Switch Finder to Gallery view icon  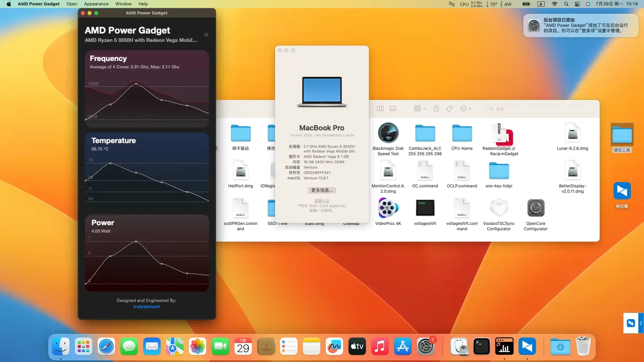point(393,108)
